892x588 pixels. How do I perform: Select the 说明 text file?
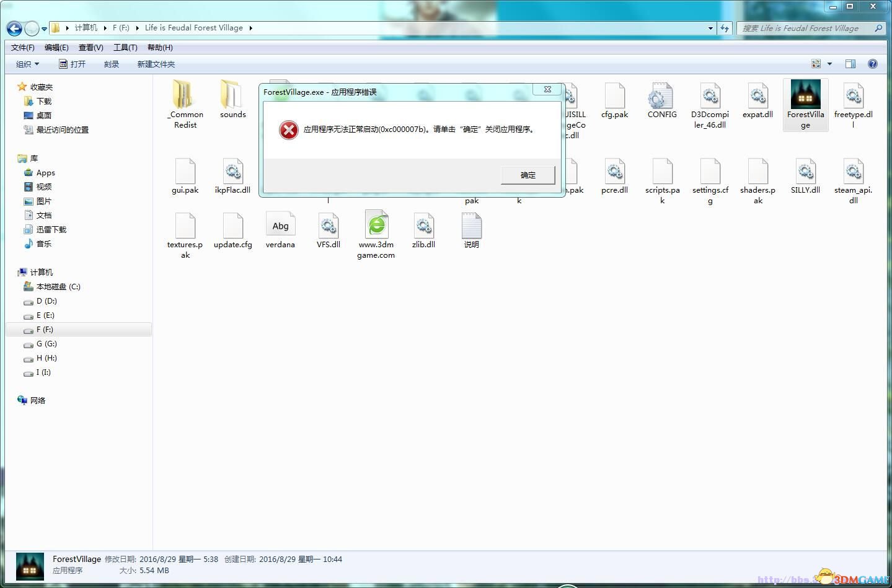tap(471, 226)
